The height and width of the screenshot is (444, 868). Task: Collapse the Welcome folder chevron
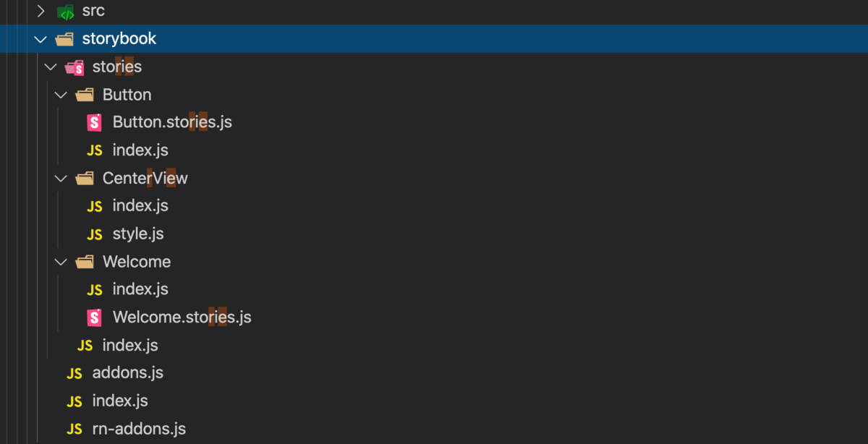61,262
